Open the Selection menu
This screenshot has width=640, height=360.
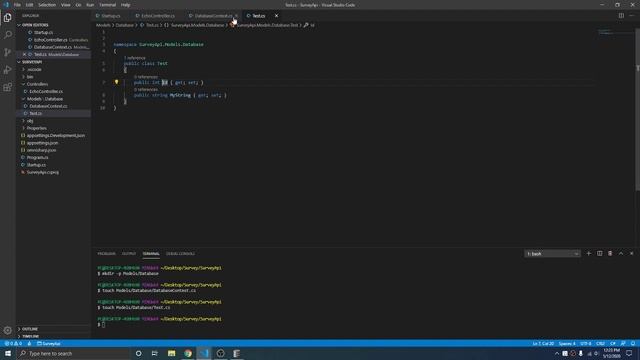click(47, 5)
